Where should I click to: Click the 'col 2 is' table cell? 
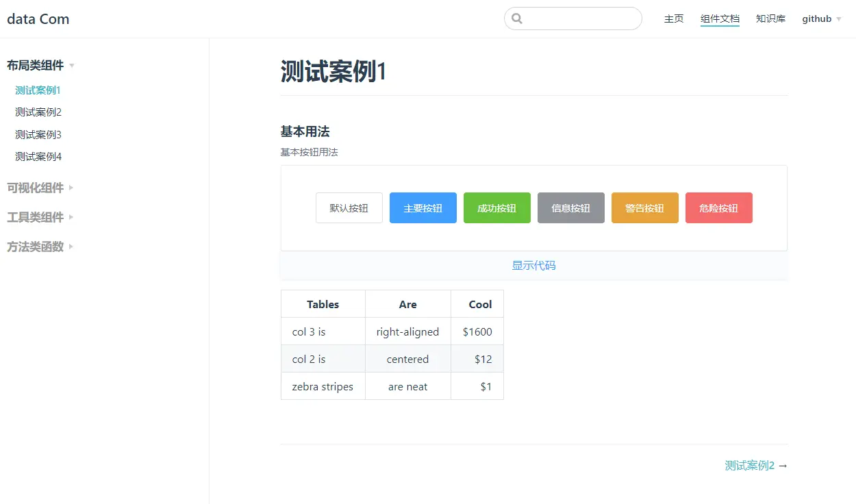click(323, 359)
